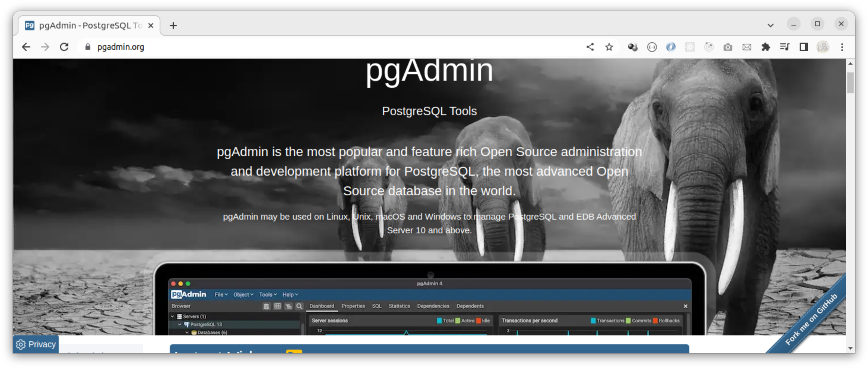
Task: Open the Query Tool icon beside Browser label
Action: [x=267, y=306]
